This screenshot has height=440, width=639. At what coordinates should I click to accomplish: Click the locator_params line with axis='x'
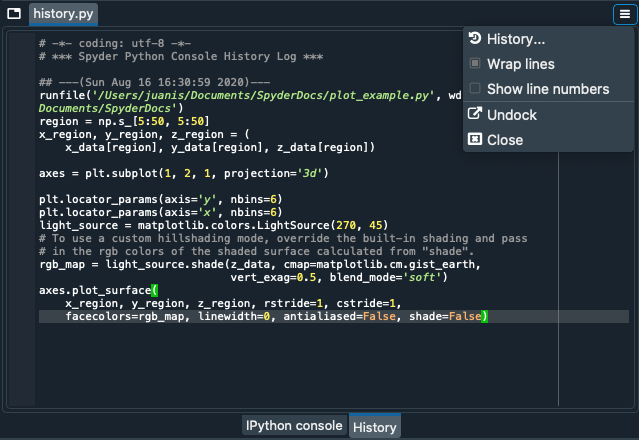click(161, 212)
